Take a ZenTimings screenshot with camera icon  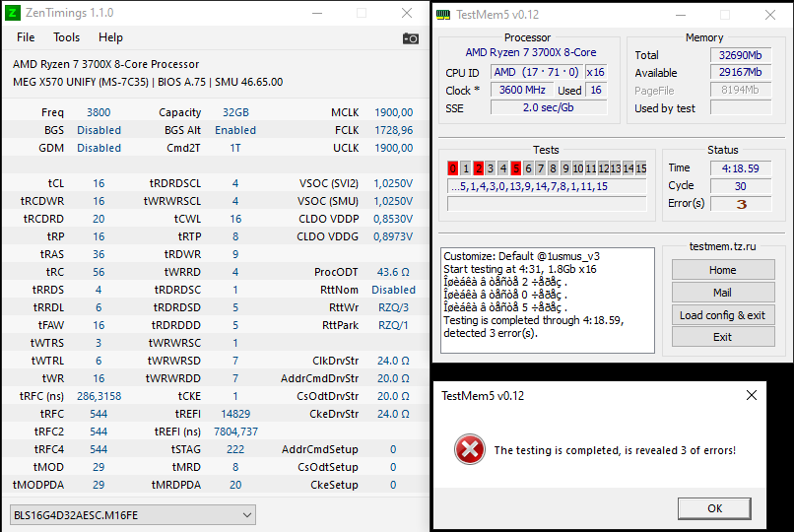410,38
